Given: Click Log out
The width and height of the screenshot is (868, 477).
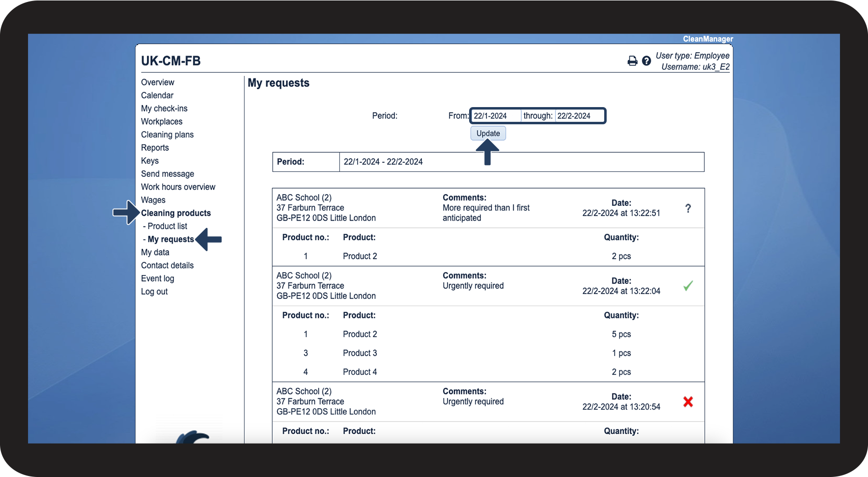Looking at the screenshot, I should (154, 292).
